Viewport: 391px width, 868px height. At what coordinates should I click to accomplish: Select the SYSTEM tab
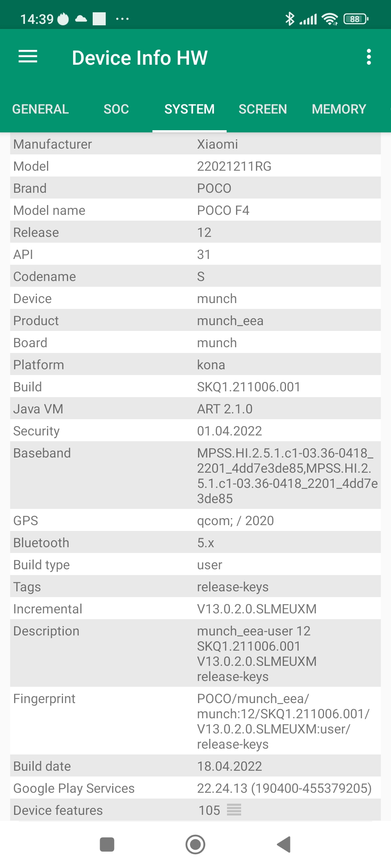(x=189, y=109)
